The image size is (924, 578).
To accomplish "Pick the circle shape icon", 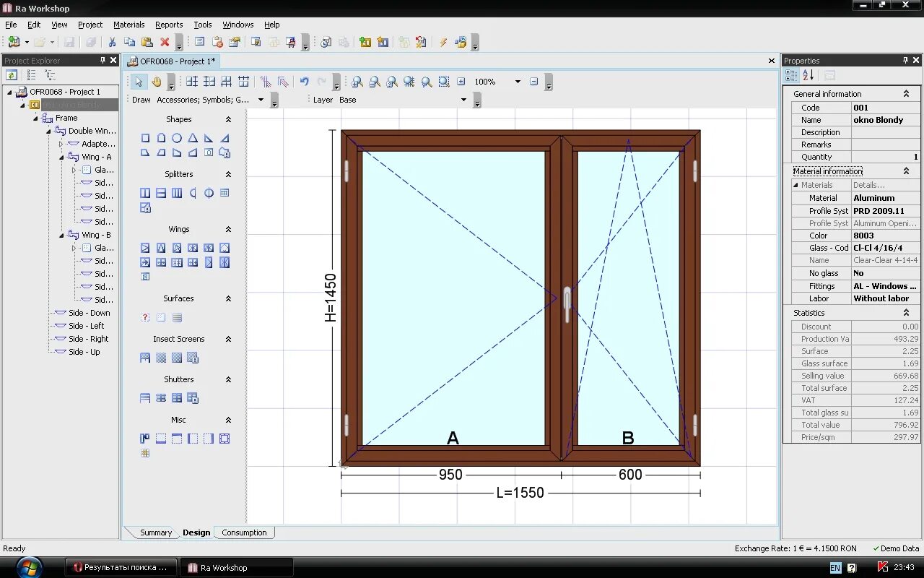I will pos(177,138).
